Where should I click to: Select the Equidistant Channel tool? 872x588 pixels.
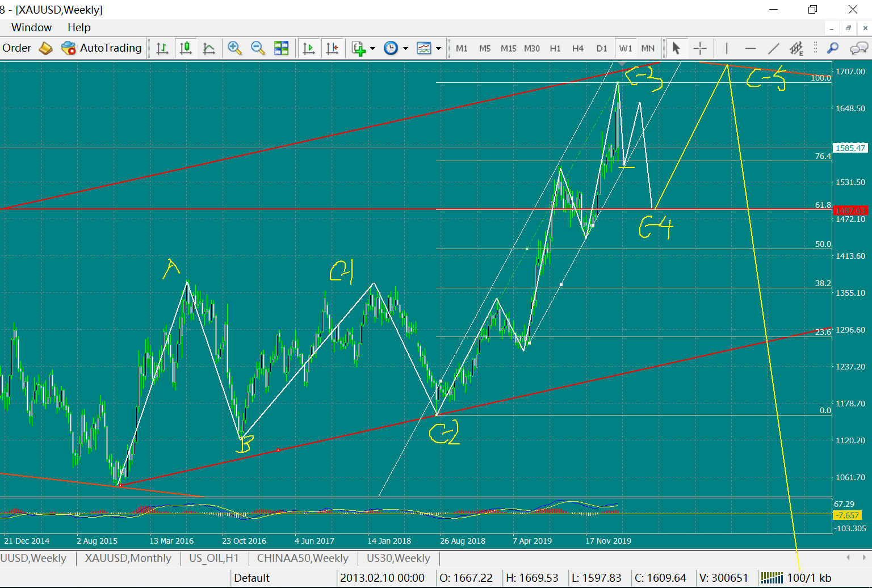click(796, 48)
